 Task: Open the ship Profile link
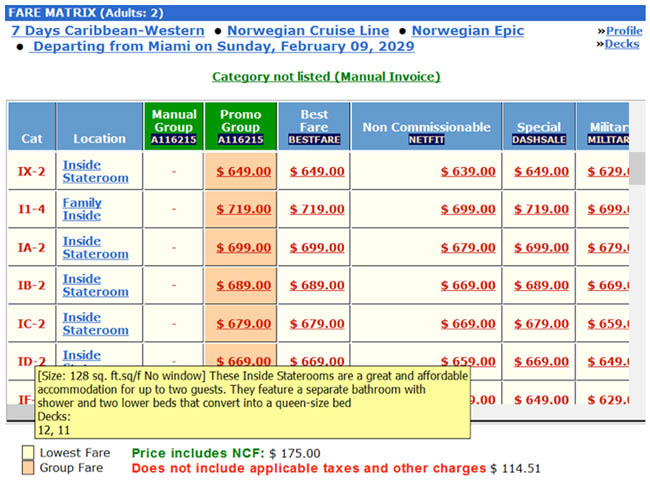624,31
